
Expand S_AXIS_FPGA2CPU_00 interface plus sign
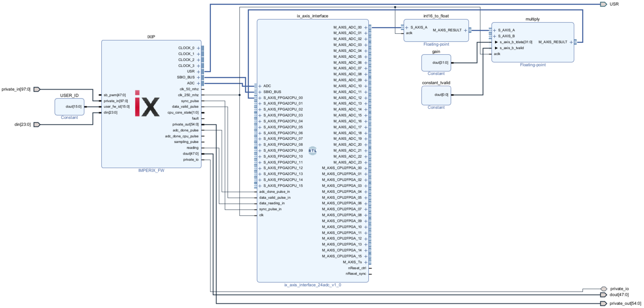click(260, 98)
